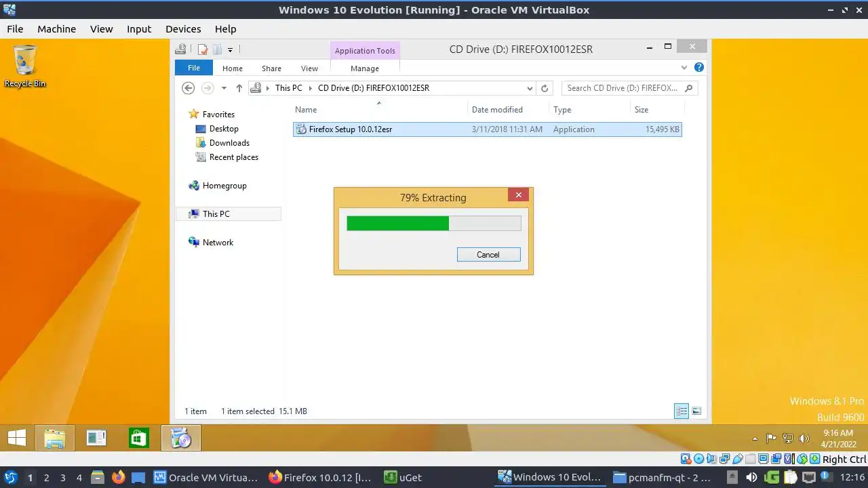
Task: Open host Firefox launcher icon in panel
Action: click(118, 478)
